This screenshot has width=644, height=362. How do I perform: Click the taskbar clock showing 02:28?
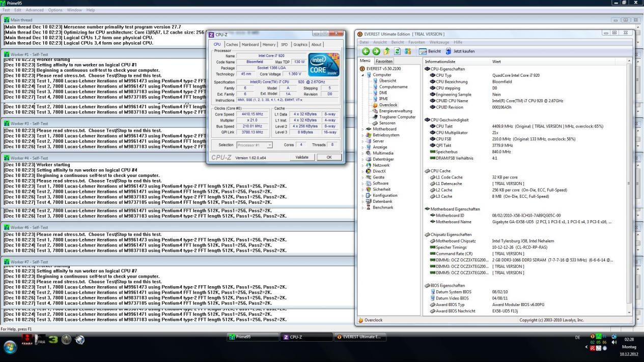coord(629,340)
